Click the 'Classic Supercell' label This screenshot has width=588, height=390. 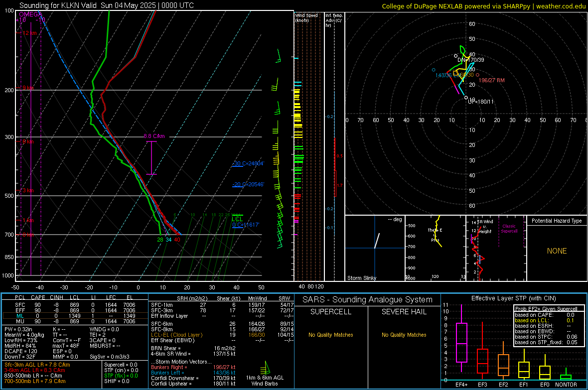pos(509,229)
